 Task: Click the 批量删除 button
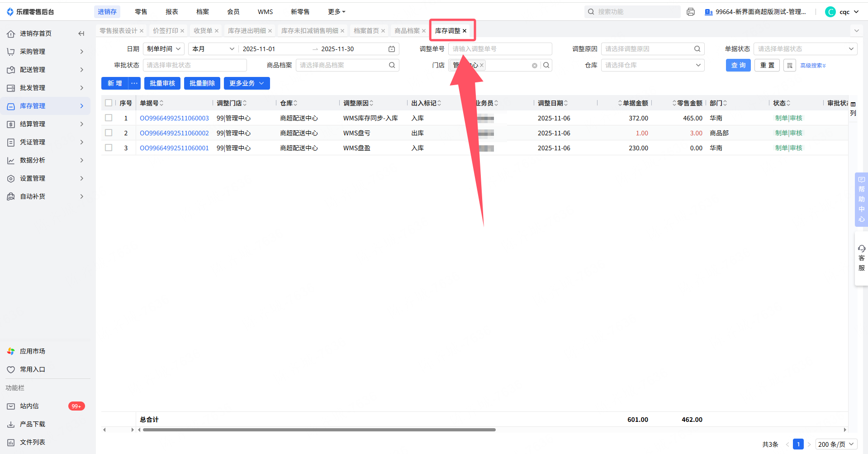point(202,83)
